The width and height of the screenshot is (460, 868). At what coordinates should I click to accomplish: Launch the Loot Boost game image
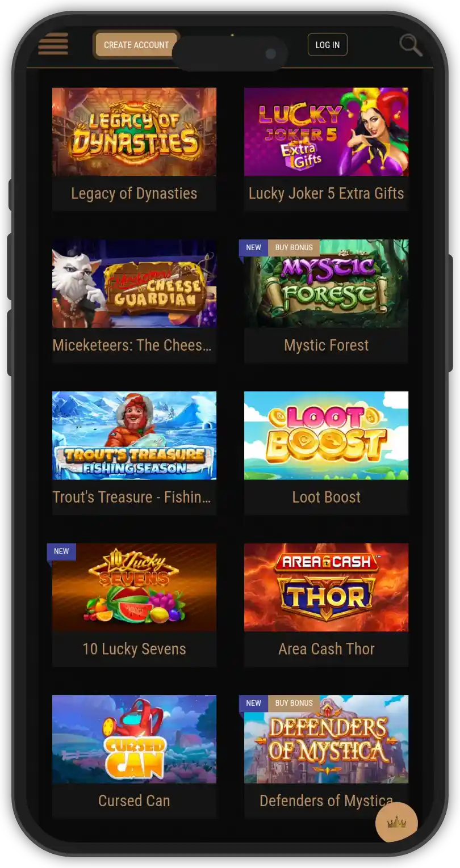[326, 436]
